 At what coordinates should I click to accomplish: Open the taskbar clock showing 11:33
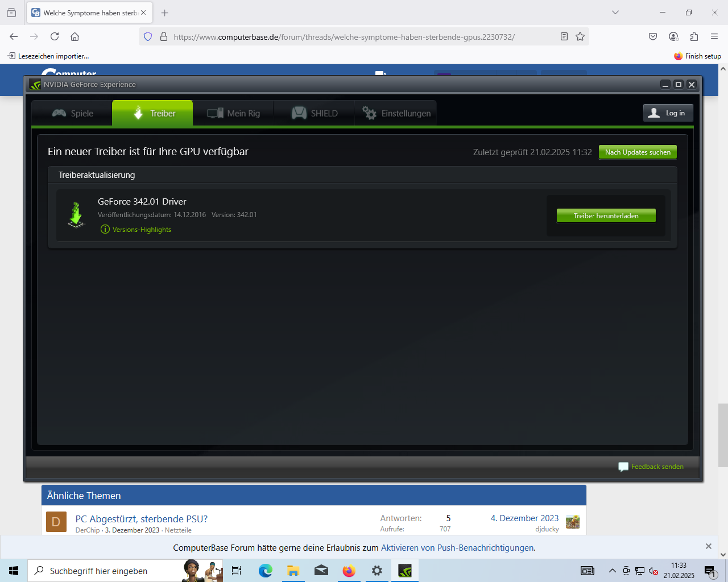[679, 571]
